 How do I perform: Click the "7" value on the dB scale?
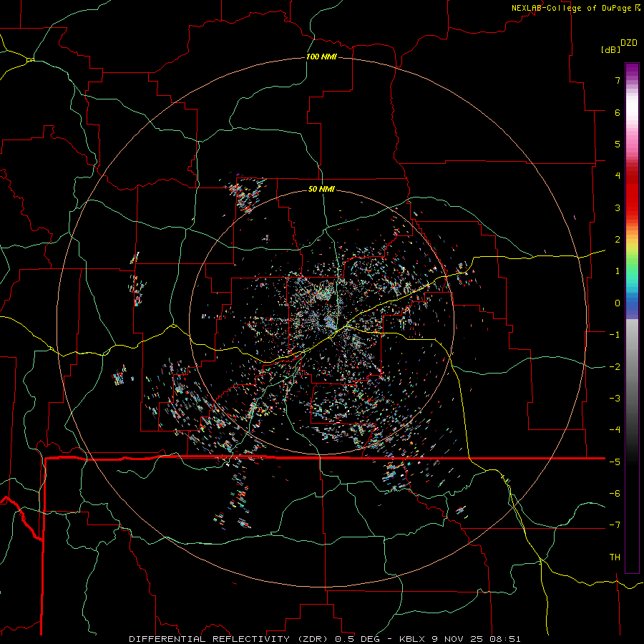pos(618,80)
